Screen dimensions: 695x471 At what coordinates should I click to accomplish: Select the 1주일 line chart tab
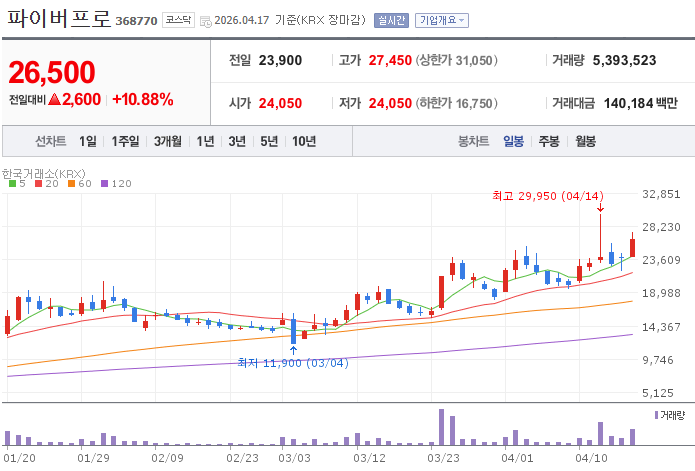tap(125, 141)
